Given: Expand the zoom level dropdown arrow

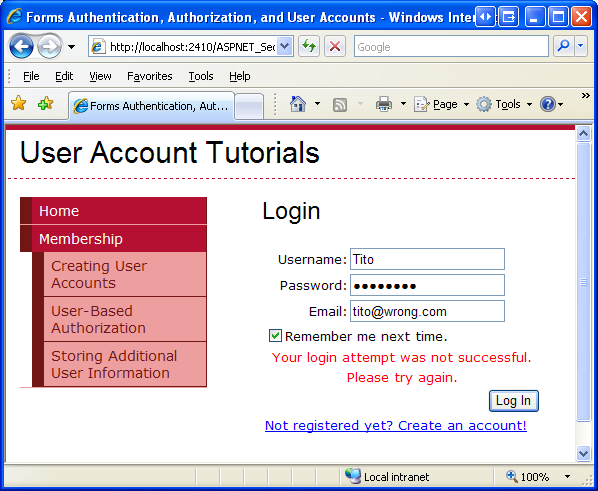Looking at the screenshot, I should coord(567,477).
